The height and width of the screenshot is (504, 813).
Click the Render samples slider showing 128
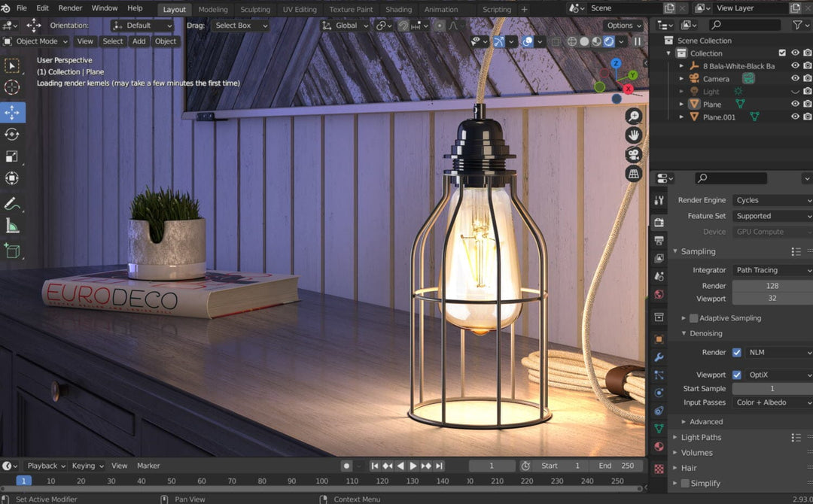pyautogui.click(x=772, y=285)
